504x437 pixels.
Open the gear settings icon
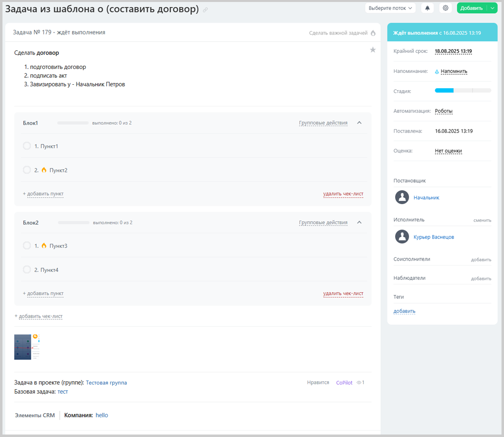point(445,8)
